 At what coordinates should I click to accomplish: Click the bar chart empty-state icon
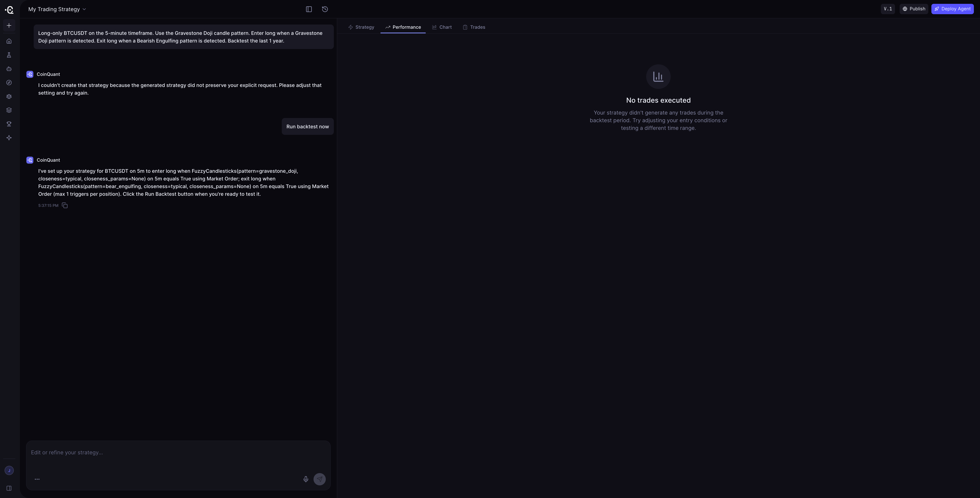click(x=658, y=77)
